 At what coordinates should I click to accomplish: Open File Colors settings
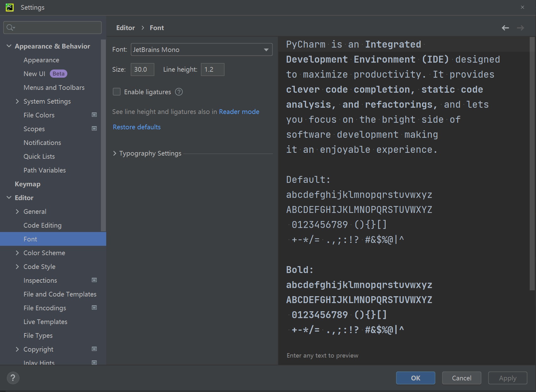click(39, 115)
